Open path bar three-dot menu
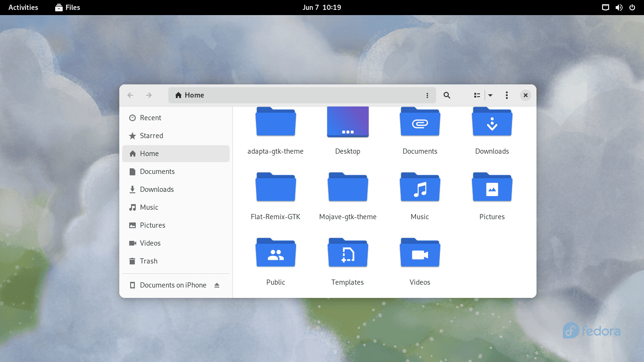Viewport: 644px width, 362px height. click(428, 95)
